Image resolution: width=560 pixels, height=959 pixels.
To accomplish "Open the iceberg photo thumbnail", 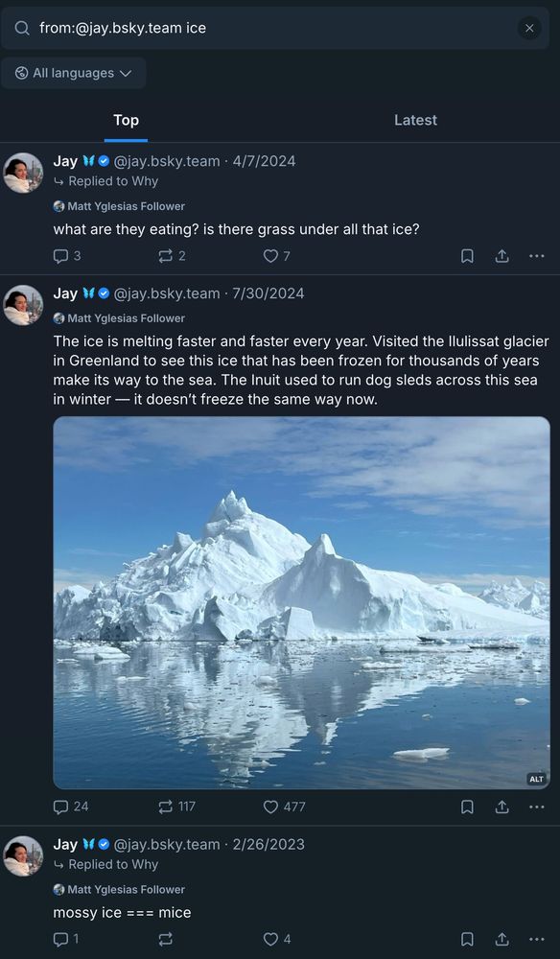I will tap(297, 604).
